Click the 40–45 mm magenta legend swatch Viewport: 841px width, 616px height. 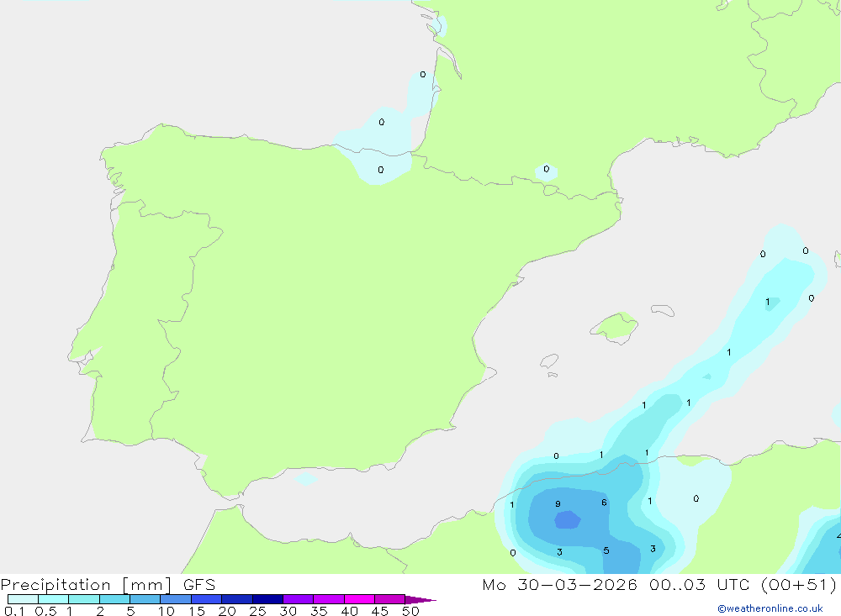(359, 599)
